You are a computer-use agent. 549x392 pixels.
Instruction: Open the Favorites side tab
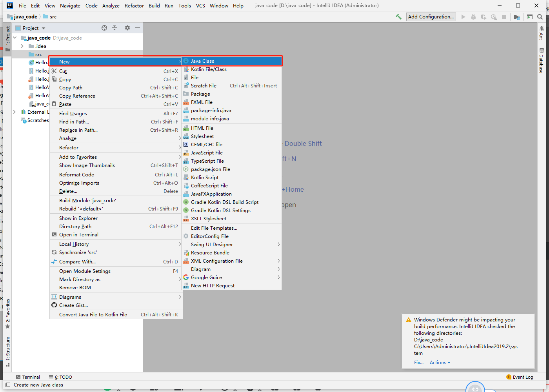click(x=8, y=314)
